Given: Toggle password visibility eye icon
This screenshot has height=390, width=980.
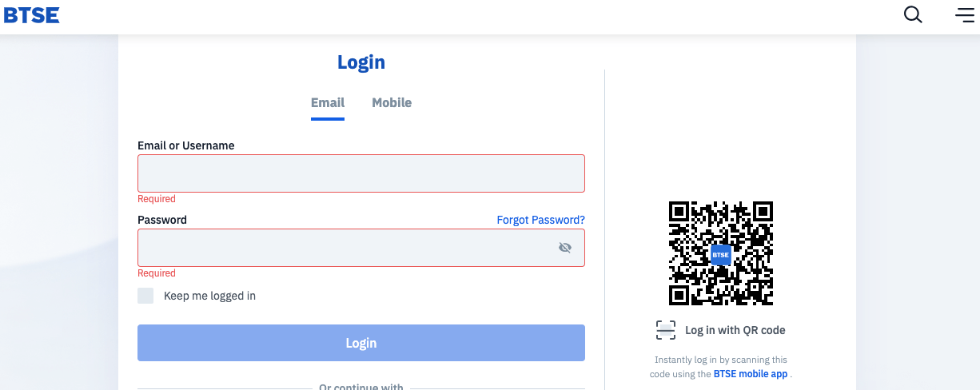Looking at the screenshot, I should pyautogui.click(x=565, y=248).
